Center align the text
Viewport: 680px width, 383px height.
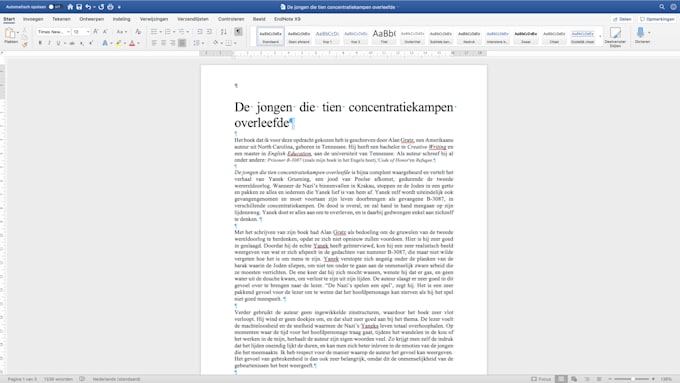163,43
